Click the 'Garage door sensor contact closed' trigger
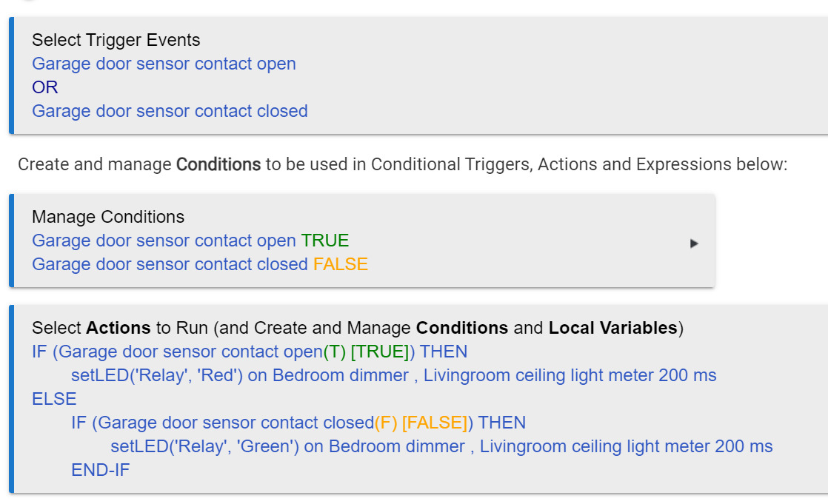This screenshot has width=828, height=504. (170, 111)
